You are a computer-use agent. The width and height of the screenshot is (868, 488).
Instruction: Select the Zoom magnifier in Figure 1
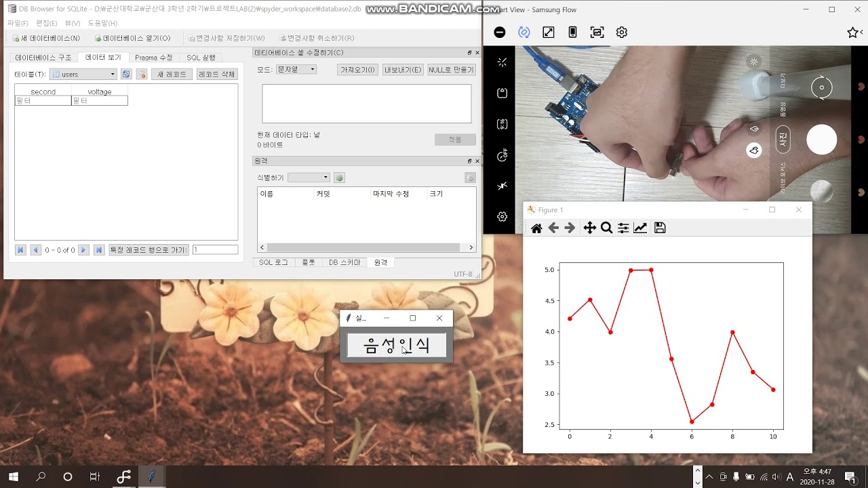tap(606, 228)
